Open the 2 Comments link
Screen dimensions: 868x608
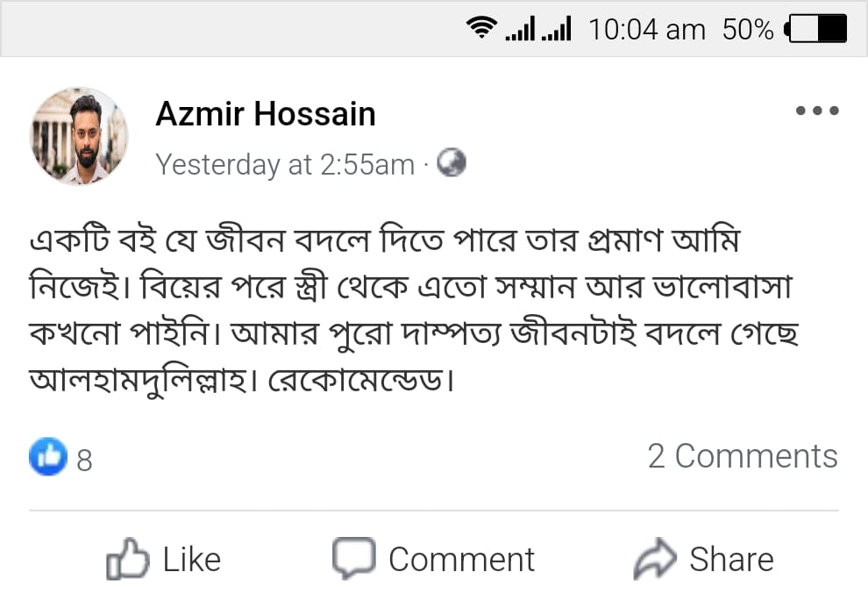(x=742, y=456)
